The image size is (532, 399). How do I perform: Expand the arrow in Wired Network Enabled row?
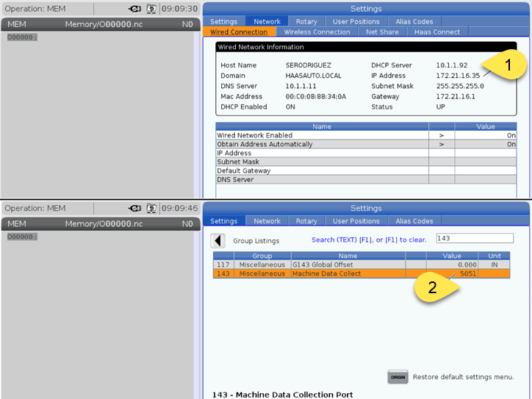point(441,135)
